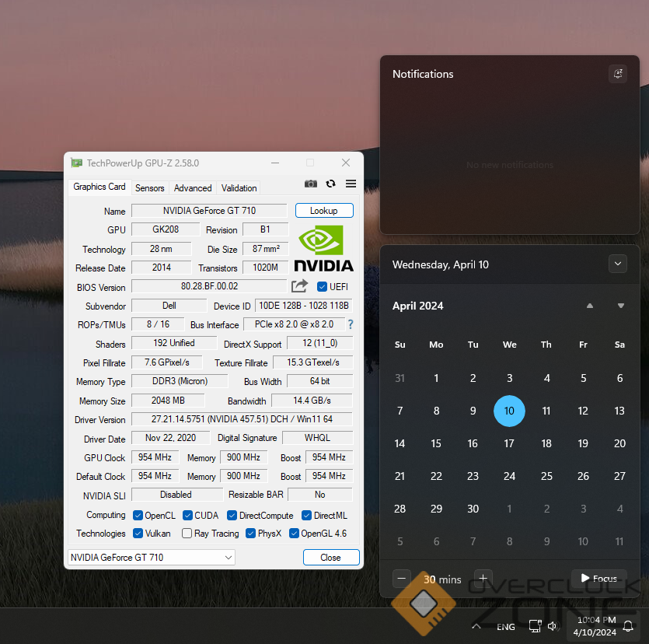This screenshot has height=644, width=649.
Task: Click the Bandwidth value 14.4 GB/s
Action: [x=312, y=401]
